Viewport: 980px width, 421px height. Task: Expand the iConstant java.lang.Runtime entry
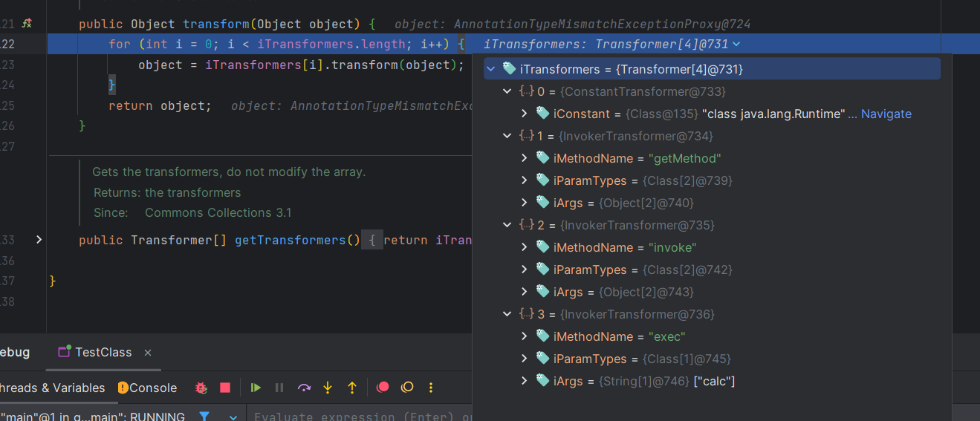(x=524, y=114)
